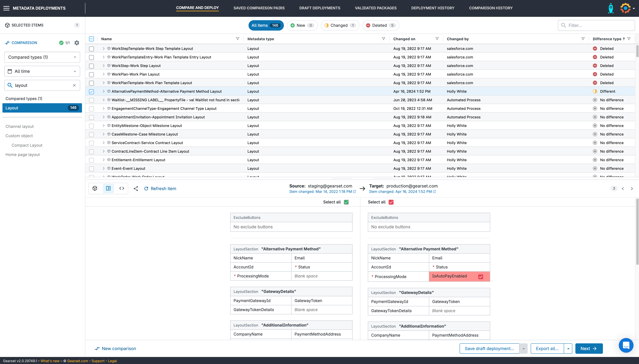The height and width of the screenshot is (364, 639).
Task: Switch to Deployment History tab
Action: tap(433, 8)
